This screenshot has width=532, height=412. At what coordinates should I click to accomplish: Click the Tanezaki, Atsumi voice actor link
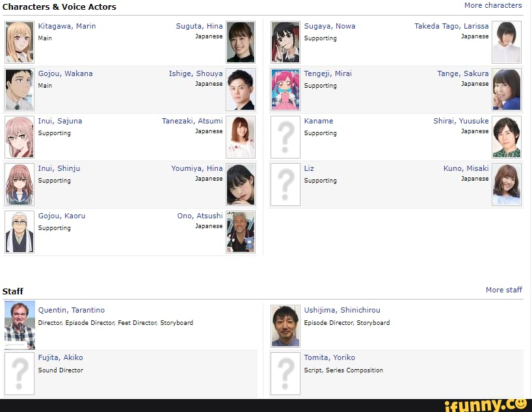pos(193,121)
